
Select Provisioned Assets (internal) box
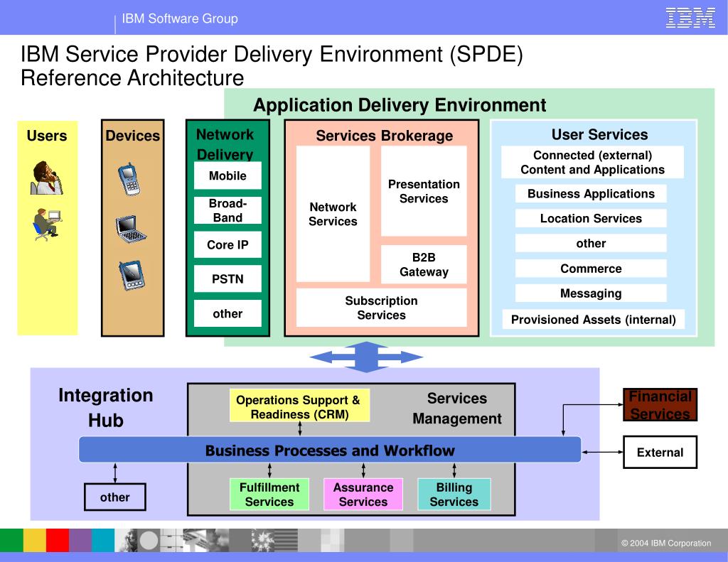click(x=594, y=319)
